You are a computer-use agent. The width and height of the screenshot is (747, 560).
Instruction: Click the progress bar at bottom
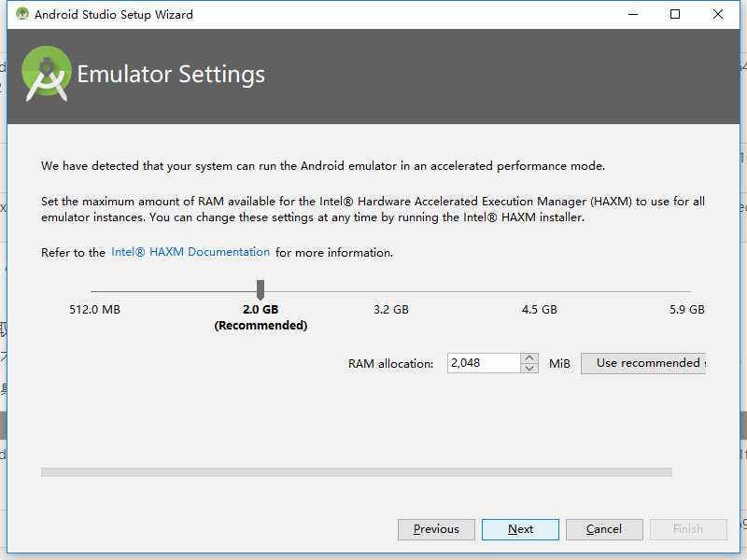click(x=357, y=472)
